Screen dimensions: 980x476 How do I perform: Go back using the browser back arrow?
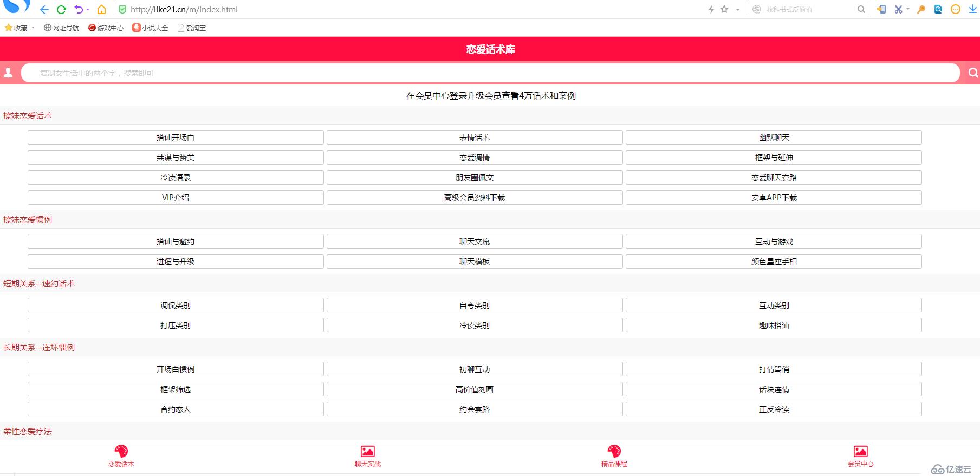[44, 10]
